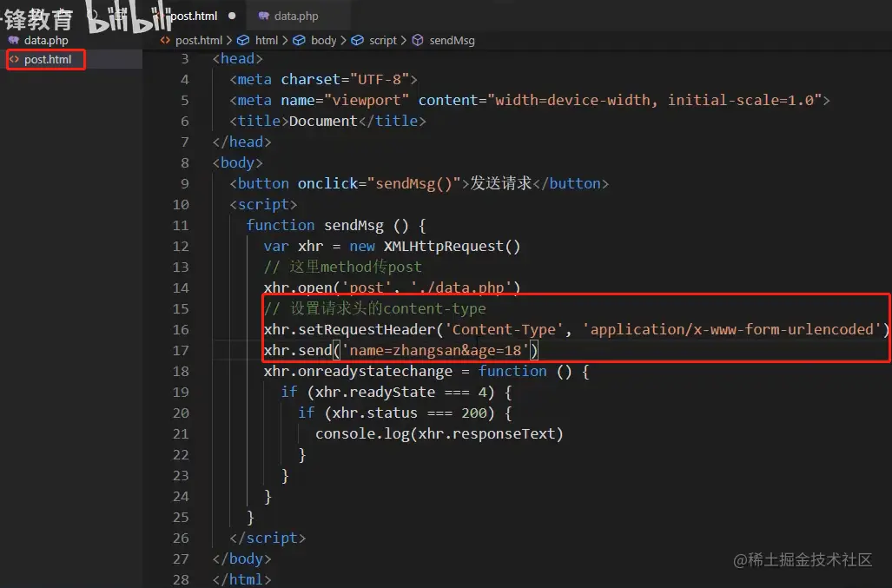
Task: Click xhr.status on line 20
Action: [x=375, y=413]
